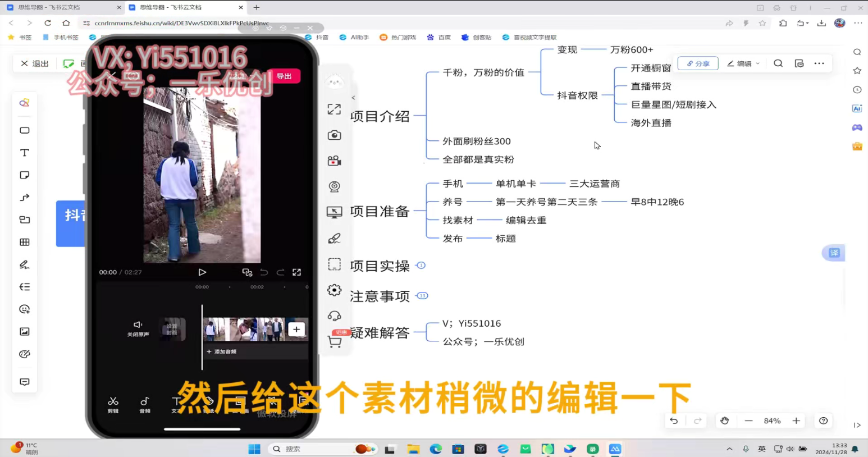Open customer service headset icon
Screen dimensions: 868x457
coord(334,316)
